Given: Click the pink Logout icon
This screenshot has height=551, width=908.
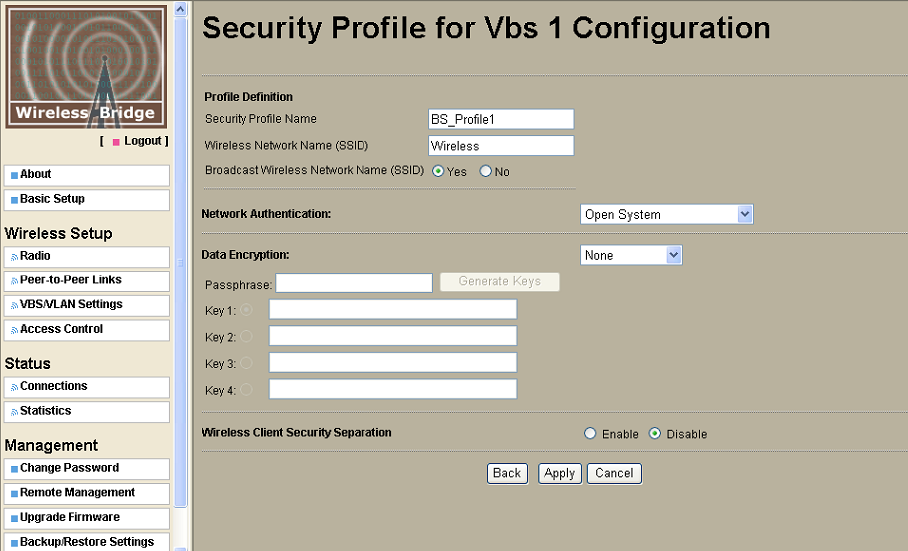Looking at the screenshot, I should pyautogui.click(x=116, y=142).
